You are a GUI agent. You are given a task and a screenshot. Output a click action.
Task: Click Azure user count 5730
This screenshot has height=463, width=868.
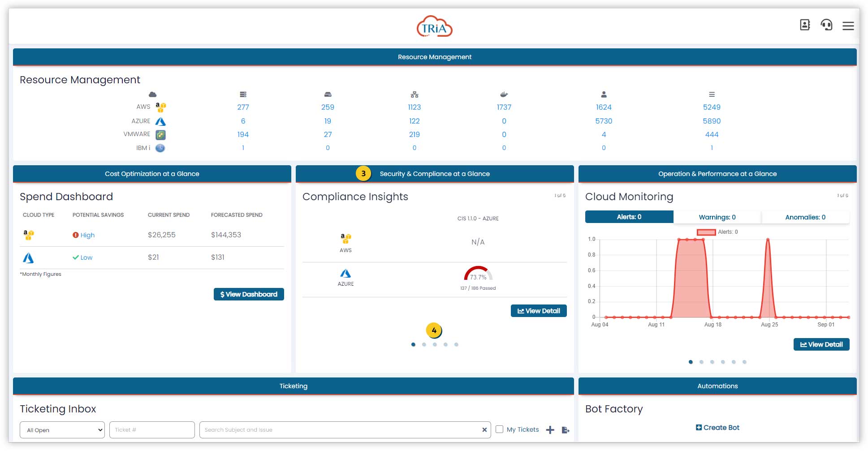pyautogui.click(x=604, y=121)
